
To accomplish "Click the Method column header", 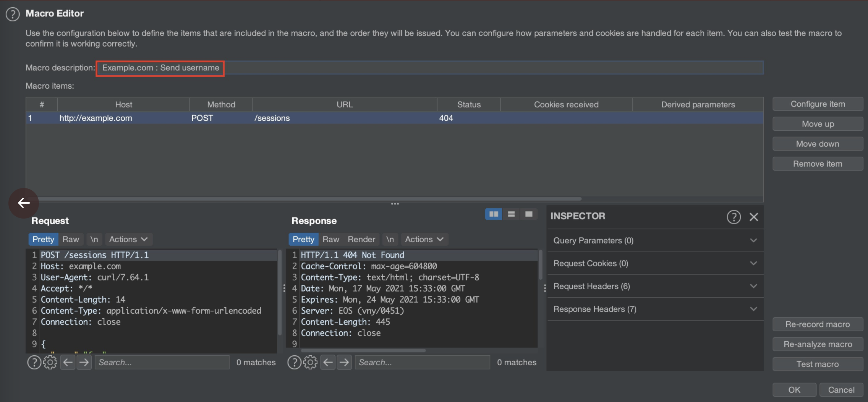I will (221, 104).
